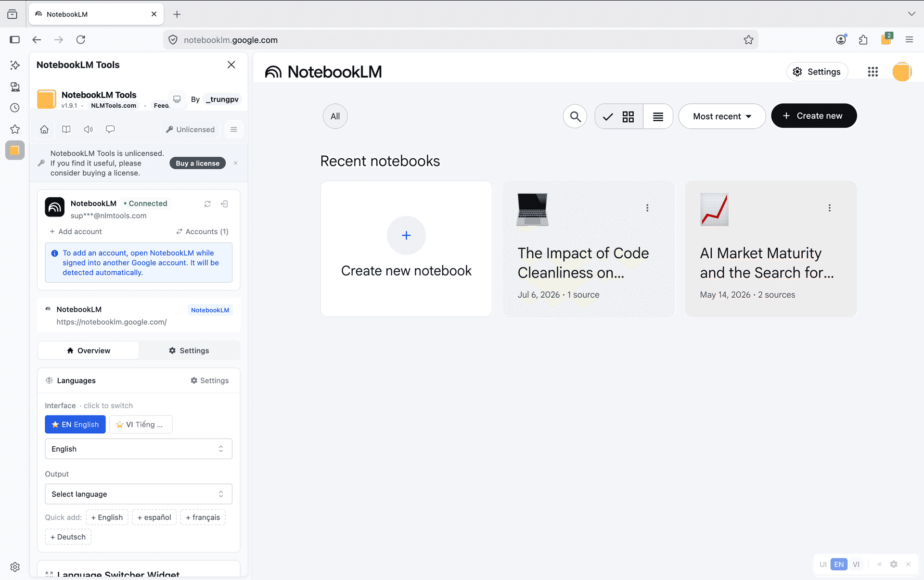Screen dimensions: 924x580
Task: Quick add English output language
Action: tap(107, 517)
